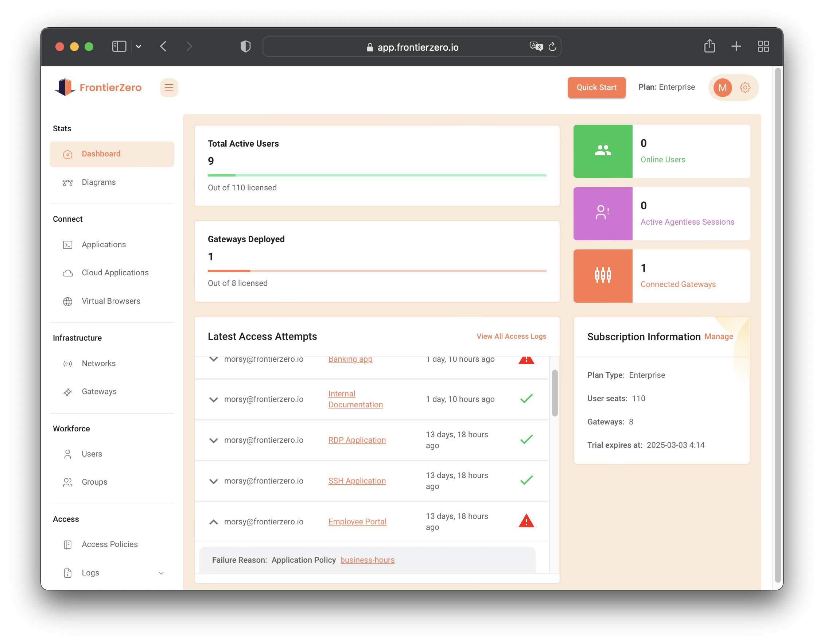Open Dashboard in the sidebar
The image size is (824, 644).
tap(112, 154)
